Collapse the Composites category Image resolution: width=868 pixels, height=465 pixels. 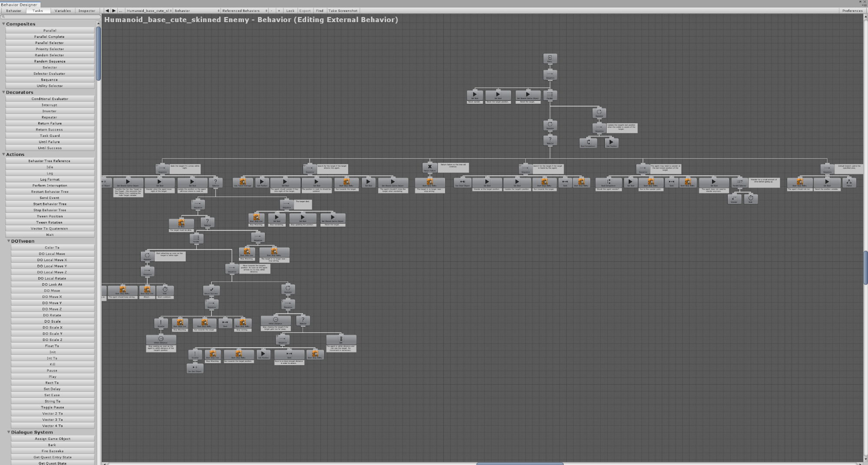pyautogui.click(x=4, y=24)
